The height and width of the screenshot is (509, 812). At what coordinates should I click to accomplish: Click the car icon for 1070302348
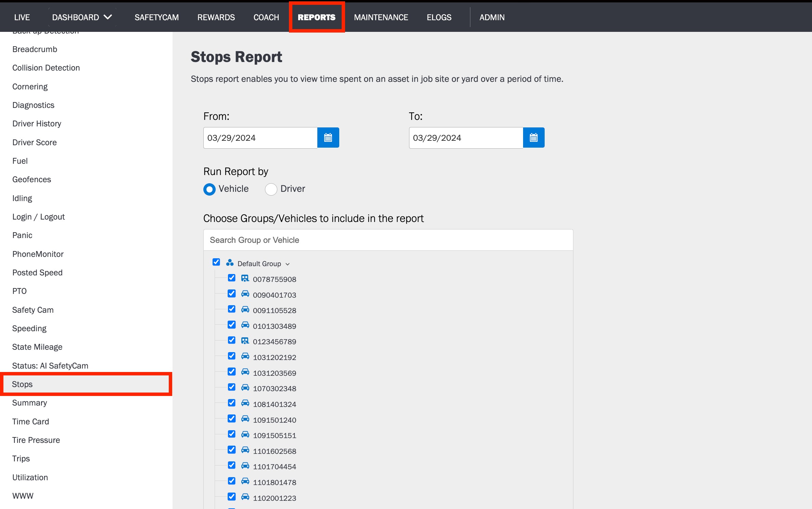point(245,387)
